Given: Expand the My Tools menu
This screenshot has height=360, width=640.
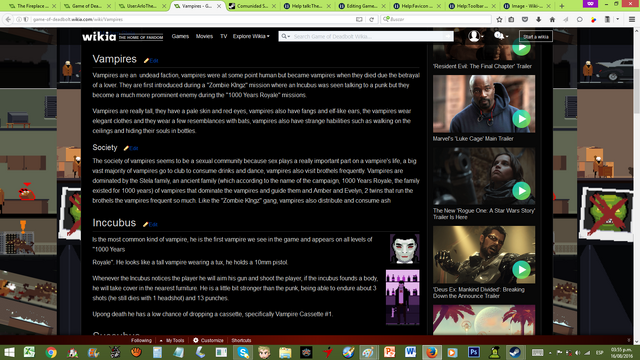Looking at the screenshot, I should tap(172, 340).
